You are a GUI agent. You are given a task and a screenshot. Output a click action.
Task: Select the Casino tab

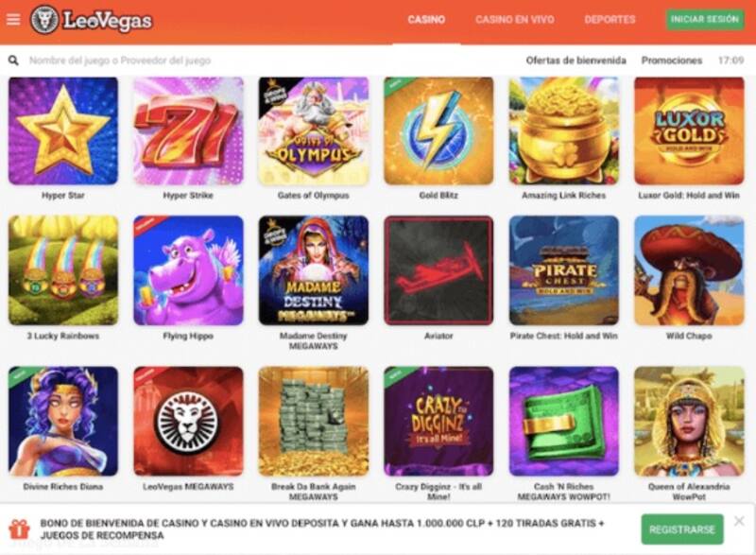[426, 20]
